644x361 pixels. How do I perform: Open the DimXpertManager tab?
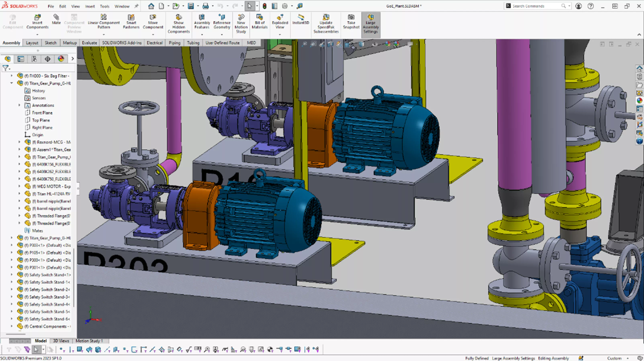pos(47,59)
